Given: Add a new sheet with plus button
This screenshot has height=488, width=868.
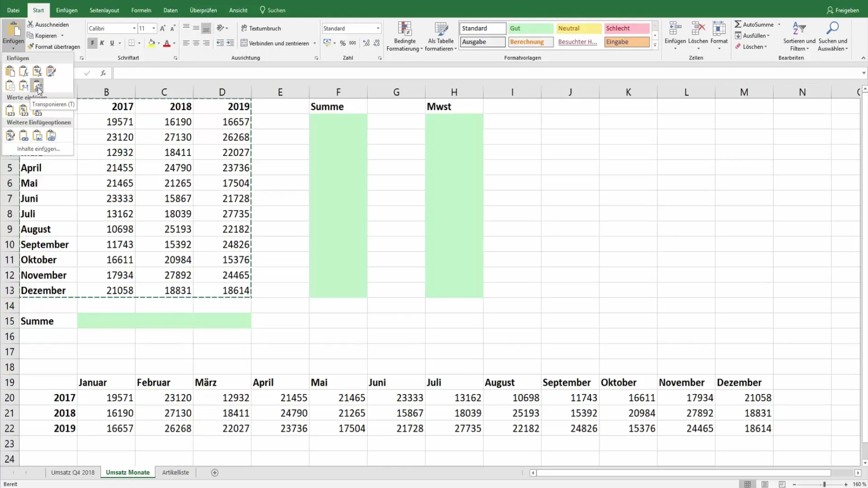Looking at the screenshot, I should [215, 472].
